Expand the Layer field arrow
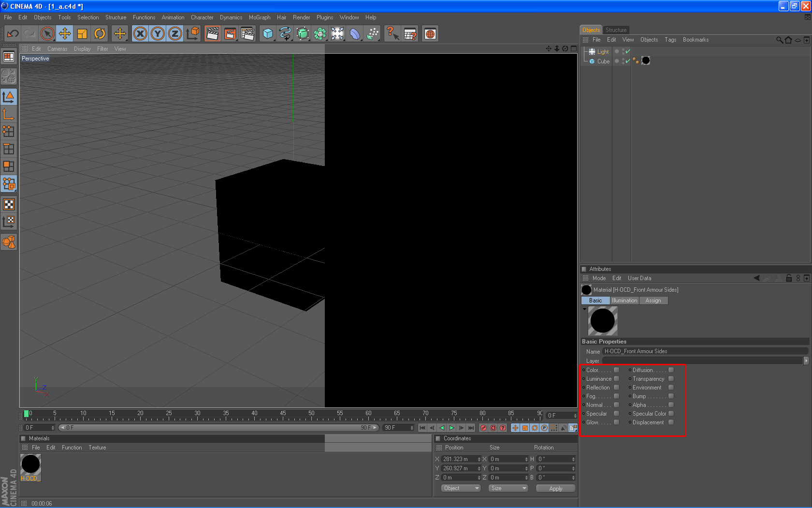Viewport: 812px width, 508px height. [806, 360]
